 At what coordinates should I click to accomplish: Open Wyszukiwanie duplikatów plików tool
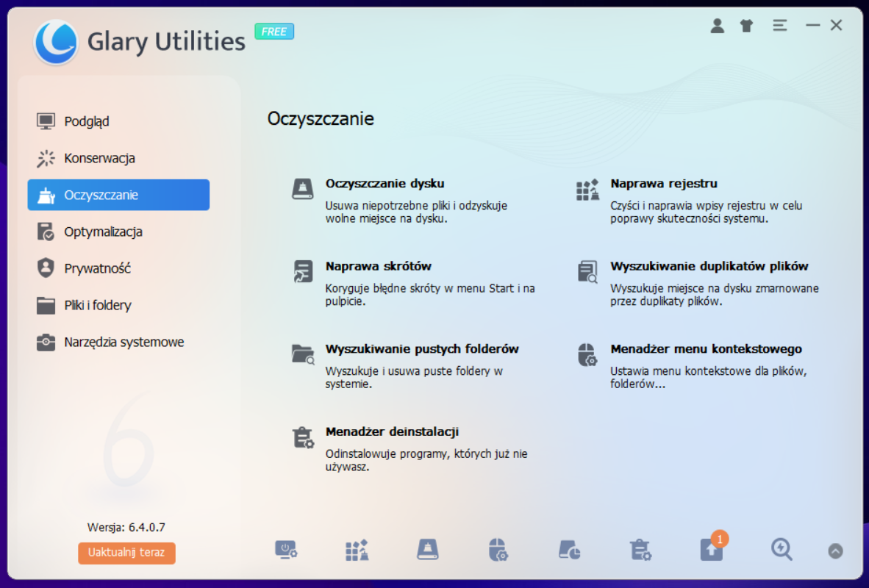(709, 266)
